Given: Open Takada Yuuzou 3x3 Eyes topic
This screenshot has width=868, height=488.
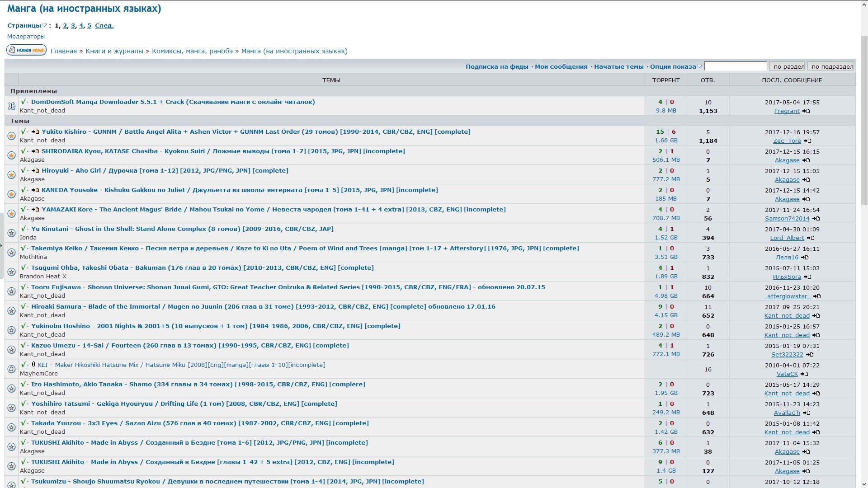Looking at the screenshot, I should (x=200, y=423).
